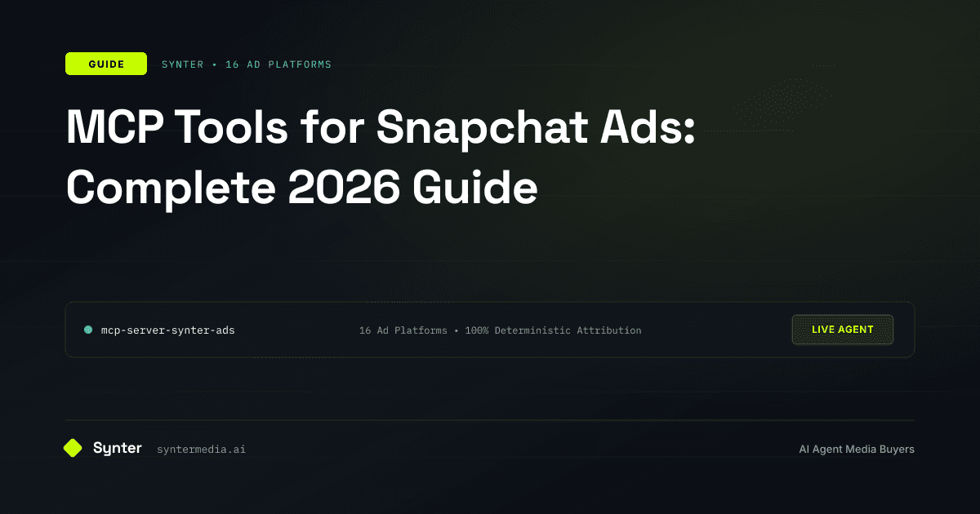Click the LIVE AGENT button
Viewport: 980px width, 514px height.
tap(843, 330)
